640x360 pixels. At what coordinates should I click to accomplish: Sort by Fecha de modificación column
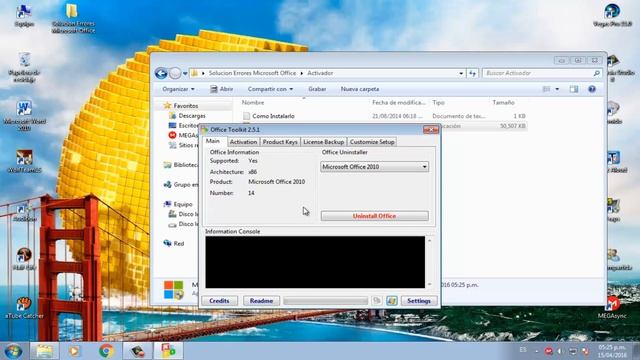[x=399, y=102]
